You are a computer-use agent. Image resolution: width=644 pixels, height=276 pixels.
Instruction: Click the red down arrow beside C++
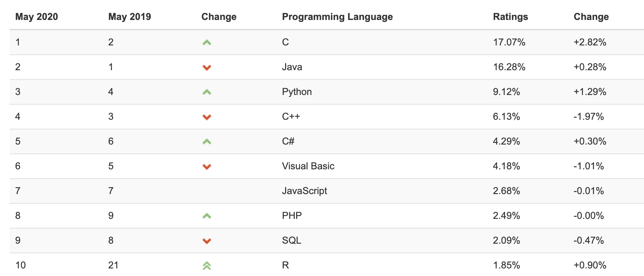(207, 117)
